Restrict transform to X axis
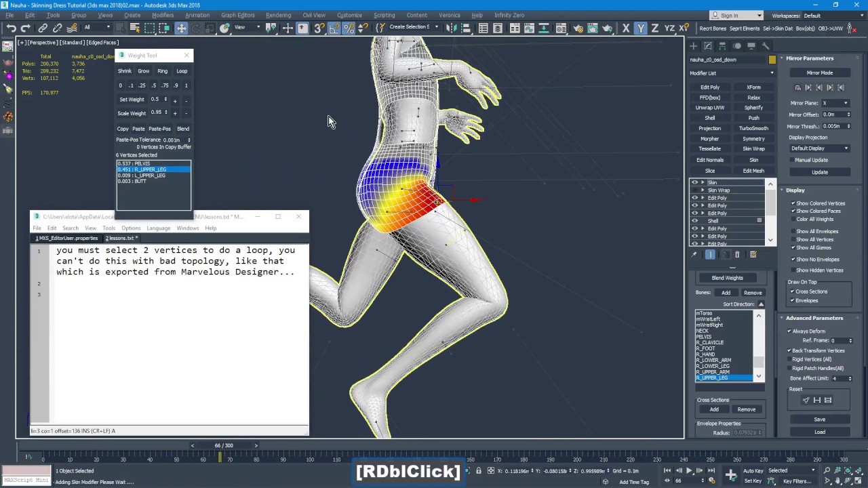This screenshot has width=868, height=488. point(626,28)
